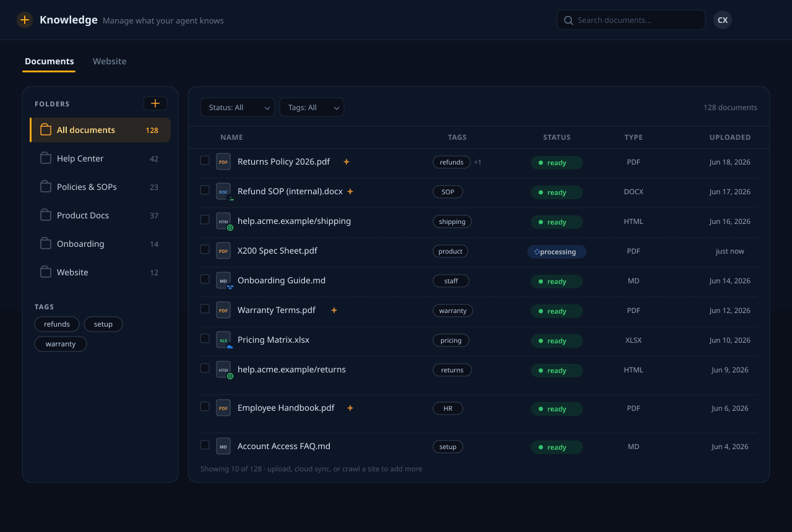The width and height of the screenshot is (792, 532).
Task: Click the Website folder icon in sidebar
Action: coord(46,272)
